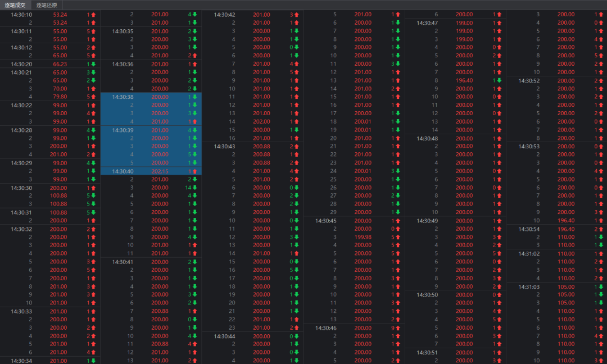607x364 pixels.
Task: Click the green down arrow in the 14:30:44 row
Action: click(x=296, y=336)
